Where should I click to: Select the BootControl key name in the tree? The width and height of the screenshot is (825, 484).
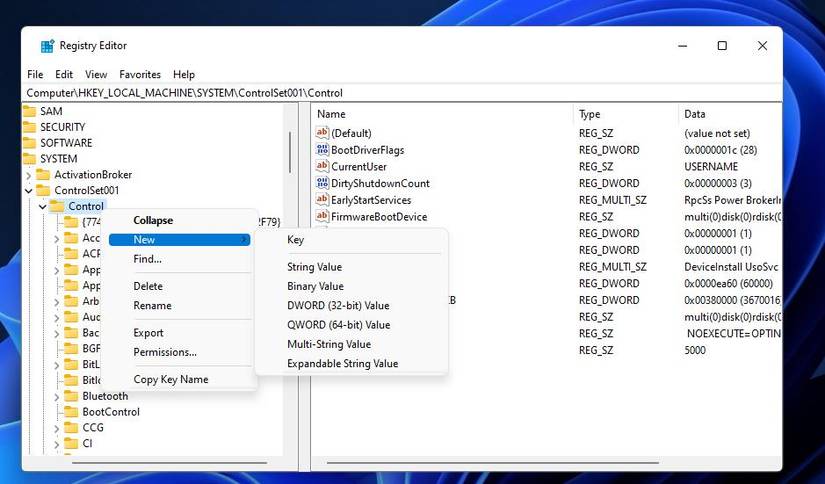pyautogui.click(x=111, y=412)
